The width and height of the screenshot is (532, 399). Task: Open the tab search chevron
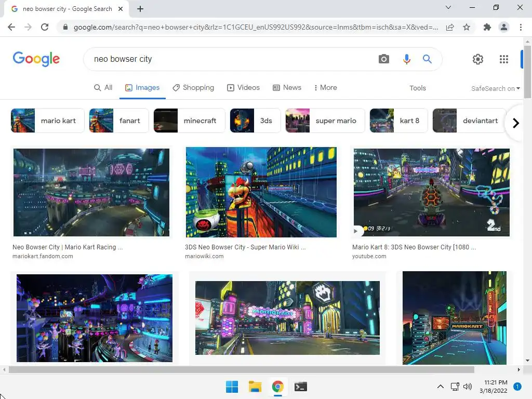[448, 7]
